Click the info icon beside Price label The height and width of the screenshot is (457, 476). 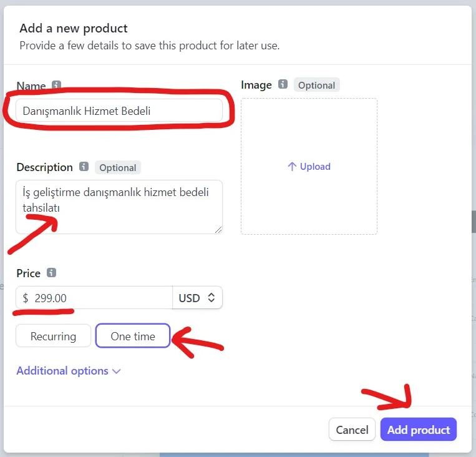pyautogui.click(x=51, y=273)
